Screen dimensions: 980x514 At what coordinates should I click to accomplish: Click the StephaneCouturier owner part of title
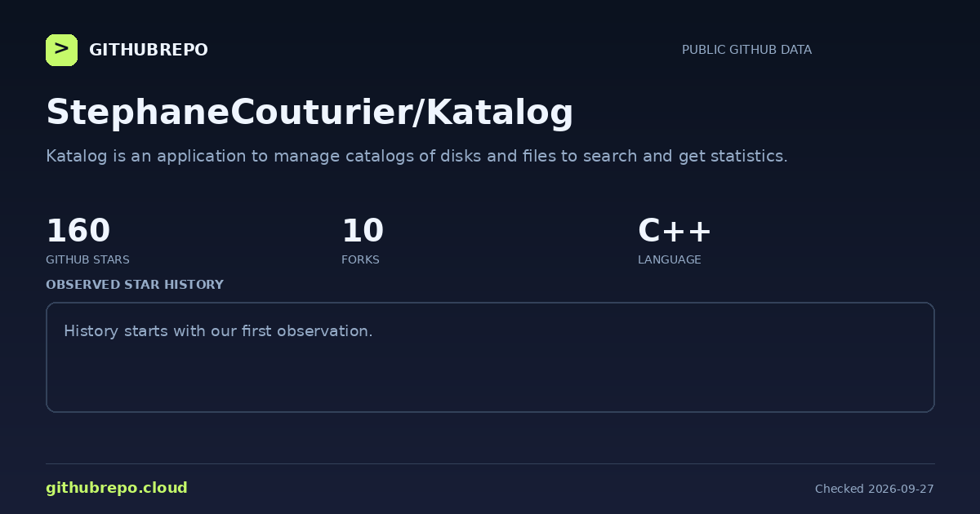(x=229, y=113)
